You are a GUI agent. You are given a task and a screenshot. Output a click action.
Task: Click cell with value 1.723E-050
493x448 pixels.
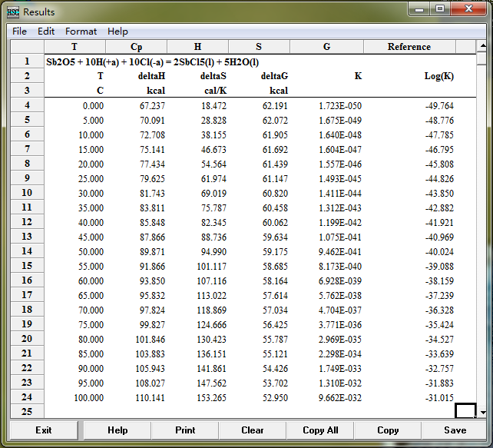pos(340,106)
